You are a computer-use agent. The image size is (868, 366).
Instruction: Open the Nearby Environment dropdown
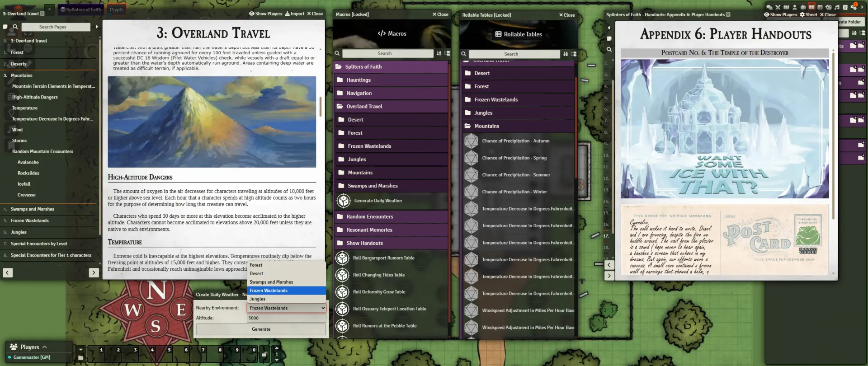(x=286, y=308)
